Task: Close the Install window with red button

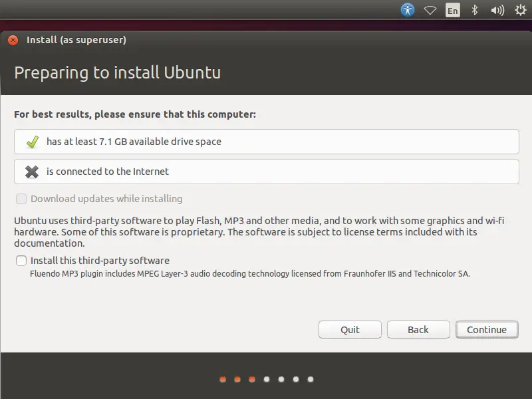Action: click(13, 40)
